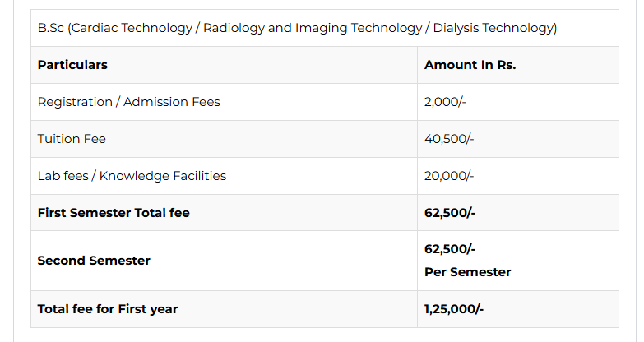
Task: Select the Particulars column header
Action: [72, 65]
